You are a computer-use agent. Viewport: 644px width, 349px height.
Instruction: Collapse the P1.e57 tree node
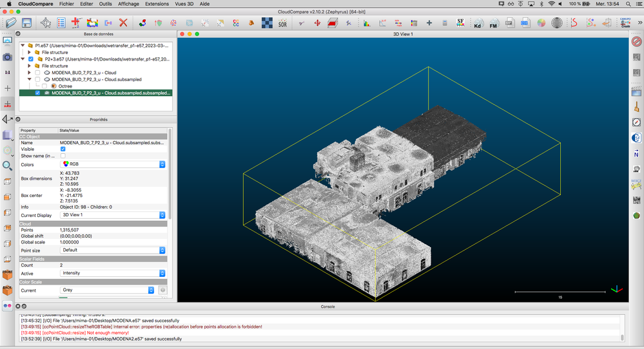pyautogui.click(x=23, y=46)
